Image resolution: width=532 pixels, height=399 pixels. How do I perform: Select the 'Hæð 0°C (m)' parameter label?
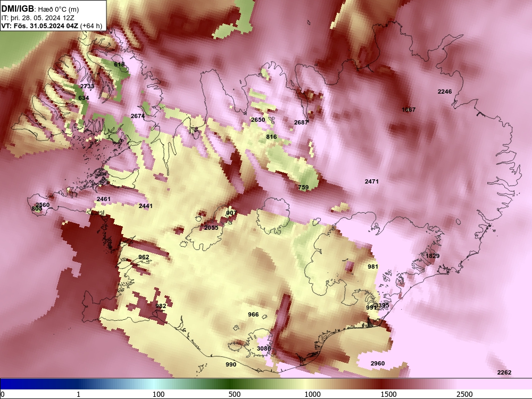(x=58, y=10)
